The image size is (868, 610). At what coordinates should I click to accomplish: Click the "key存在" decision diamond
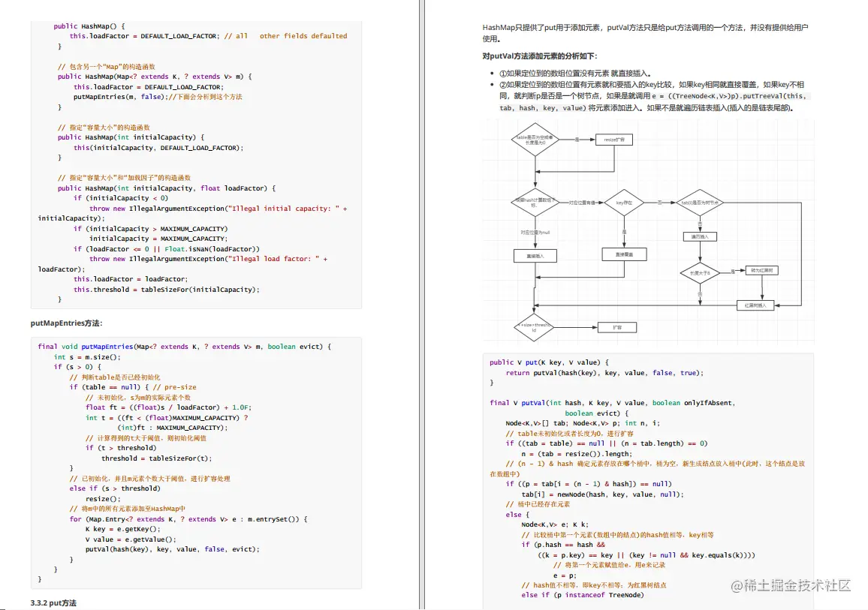tap(624, 203)
